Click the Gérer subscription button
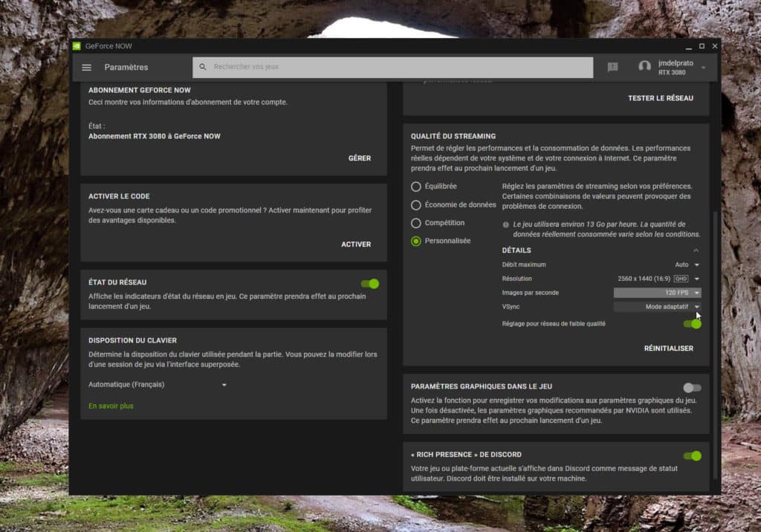Viewport: 761px width, 532px height. pos(360,158)
